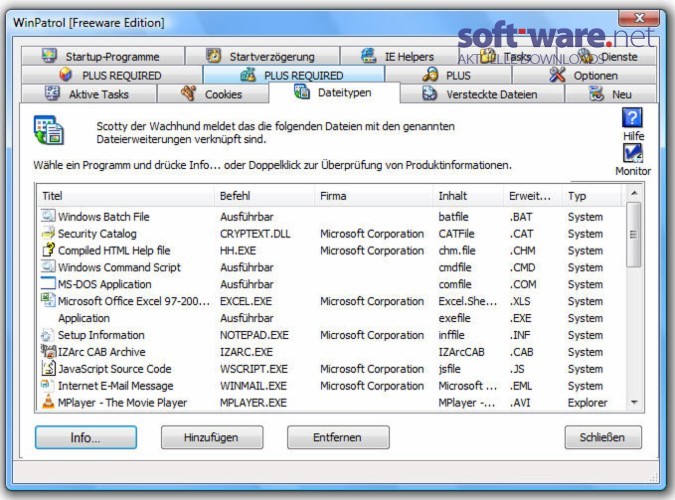Click the ".AVI" extension cell
675x500 pixels.
pyautogui.click(x=520, y=402)
